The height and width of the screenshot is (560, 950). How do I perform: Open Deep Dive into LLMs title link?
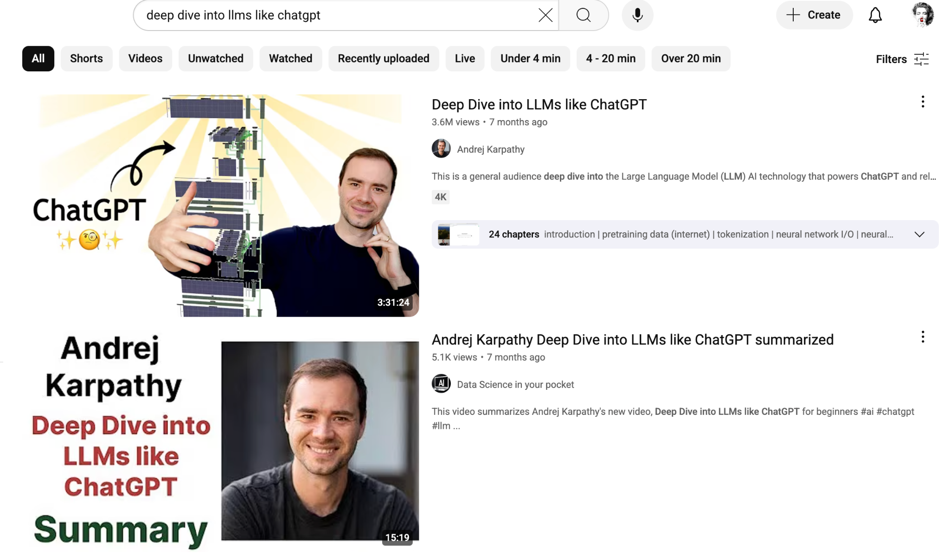point(539,105)
